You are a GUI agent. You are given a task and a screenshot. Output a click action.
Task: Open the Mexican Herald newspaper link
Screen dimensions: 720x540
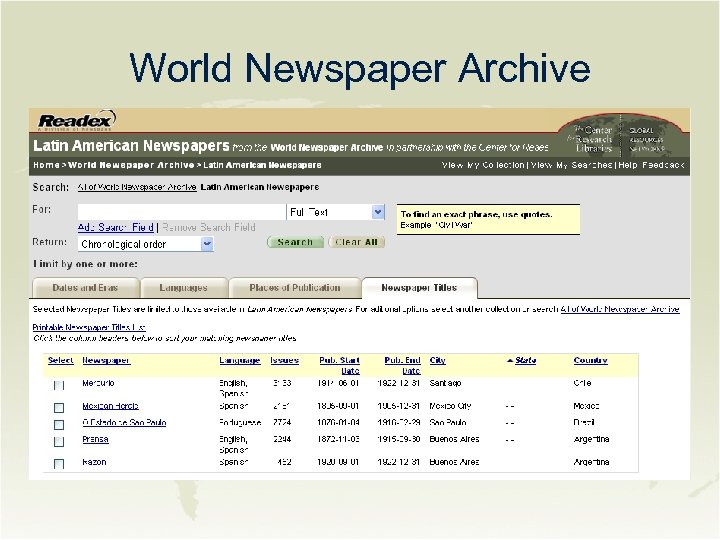click(110, 406)
